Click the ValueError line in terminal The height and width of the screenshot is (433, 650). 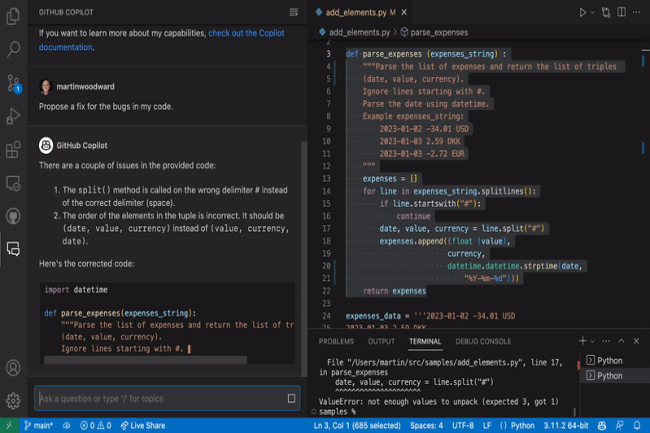439,402
